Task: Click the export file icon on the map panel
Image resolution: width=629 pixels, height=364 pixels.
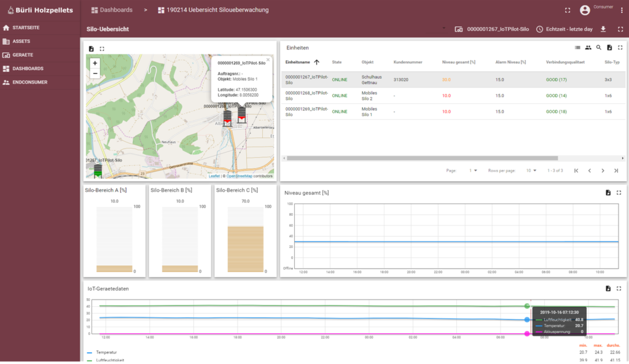Action: 91,48
